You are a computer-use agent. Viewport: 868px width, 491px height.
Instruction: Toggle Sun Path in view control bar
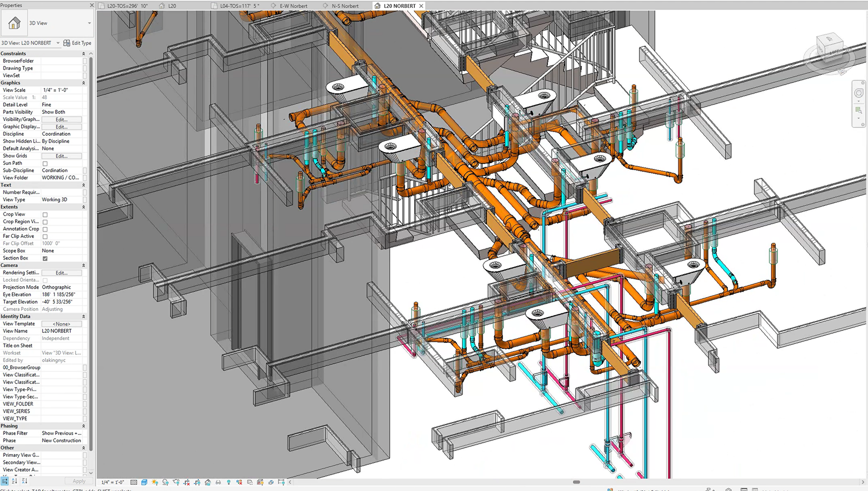pyautogui.click(x=155, y=482)
